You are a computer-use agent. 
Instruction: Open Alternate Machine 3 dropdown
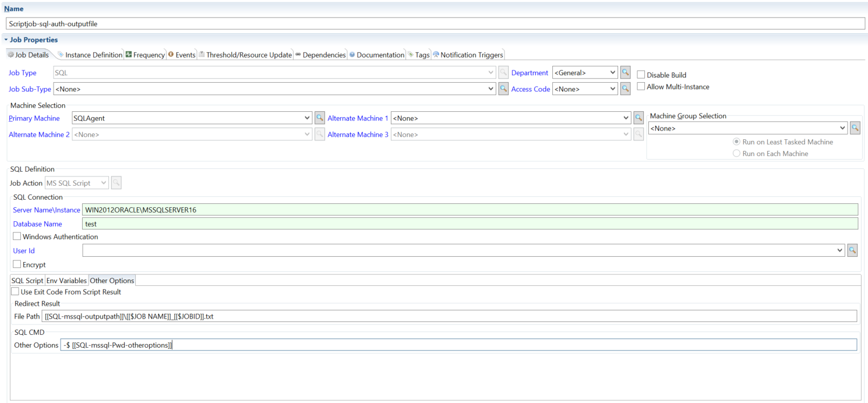626,135
